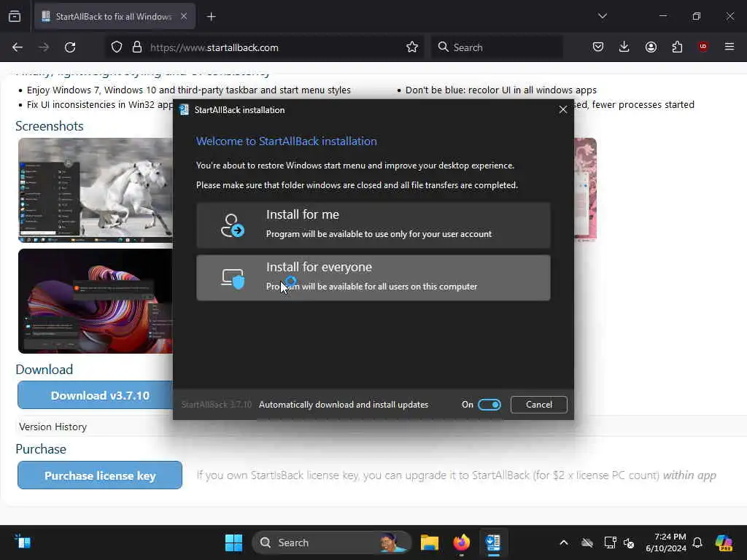The width and height of the screenshot is (747, 560).
Task: Open File Explorer from taskbar
Action: 429,542
